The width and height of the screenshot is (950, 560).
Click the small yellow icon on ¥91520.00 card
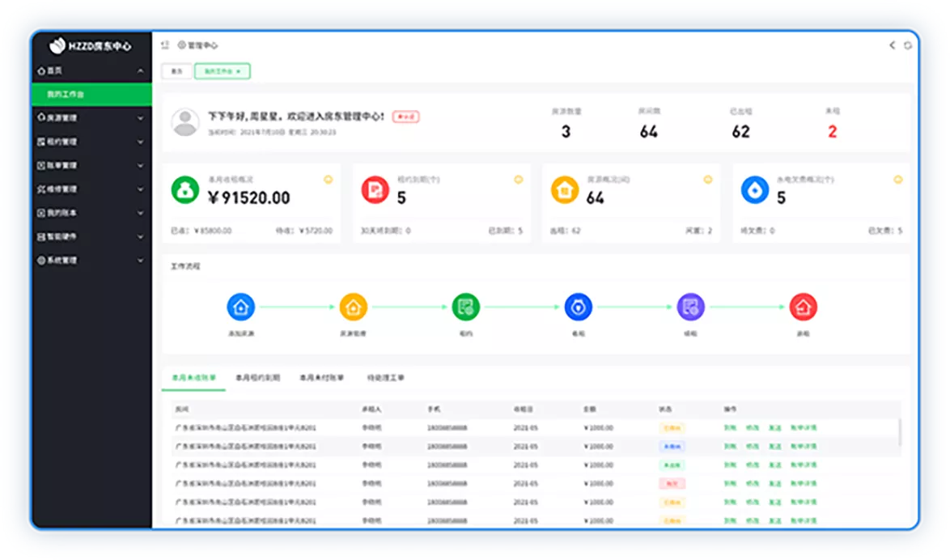[x=328, y=180]
